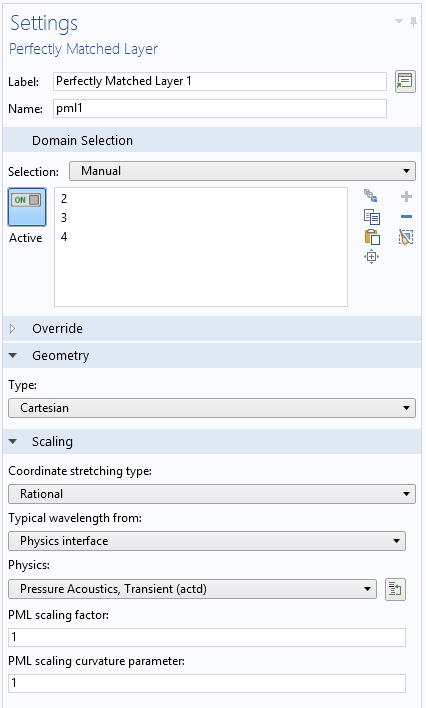The image size is (426, 708).
Task: Click the Zoom to Selection icon
Action: tap(371, 196)
